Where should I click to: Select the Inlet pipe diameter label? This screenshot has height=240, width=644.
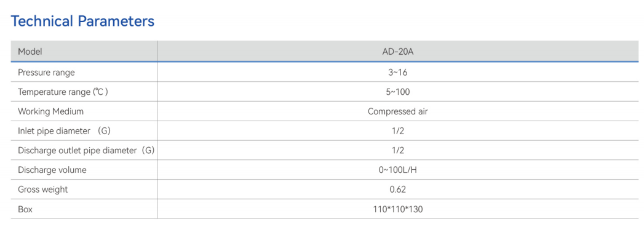click(65, 131)
